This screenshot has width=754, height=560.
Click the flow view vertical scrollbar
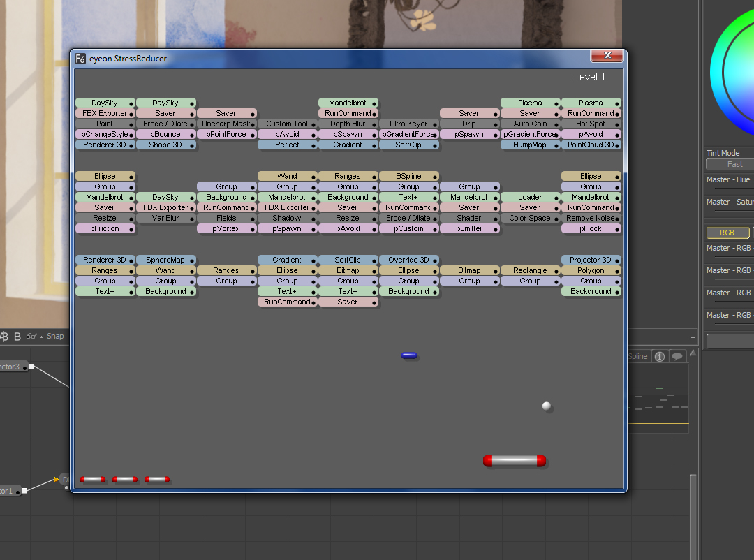693,517
